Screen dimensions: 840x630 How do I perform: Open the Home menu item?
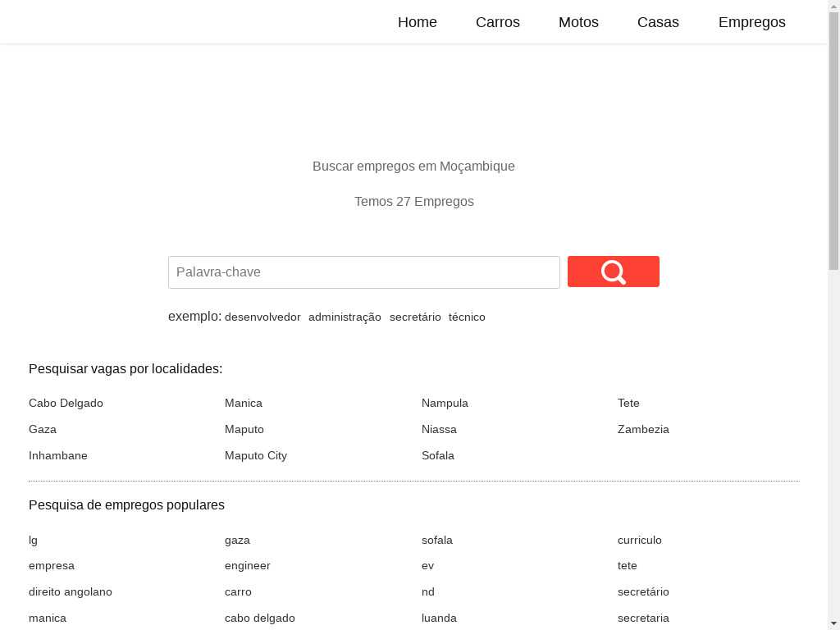(417, 22)
